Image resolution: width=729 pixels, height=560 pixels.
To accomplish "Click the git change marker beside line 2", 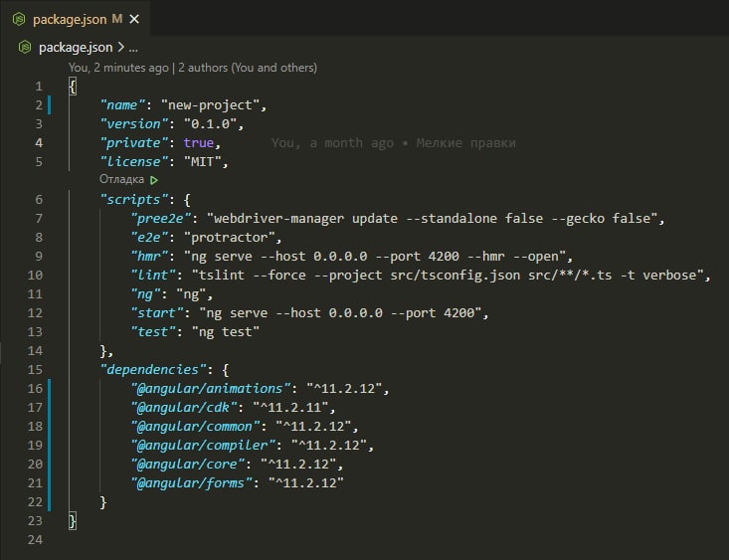I will pyautogui.click(x=50, y=105).
